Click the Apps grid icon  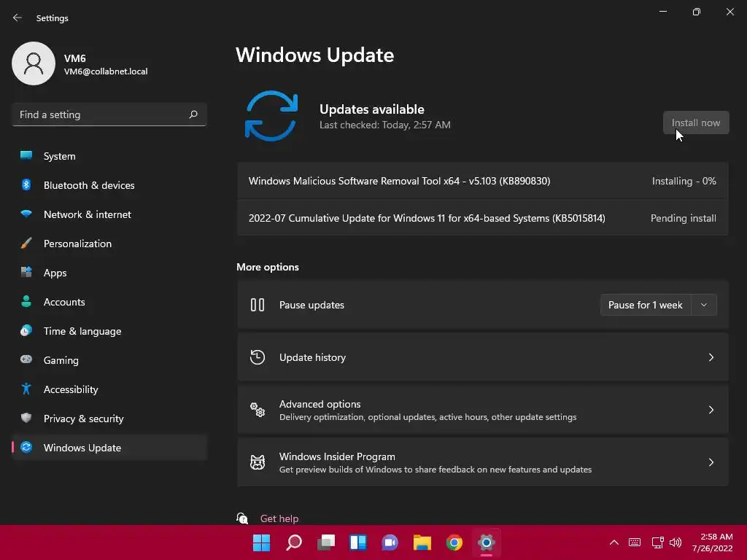(x=26, y=272)
